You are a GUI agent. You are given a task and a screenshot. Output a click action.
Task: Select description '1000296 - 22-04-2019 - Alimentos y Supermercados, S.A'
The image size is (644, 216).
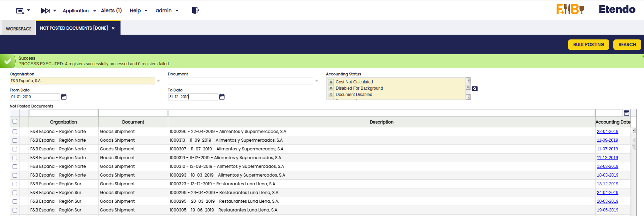(x=228, y=132)
